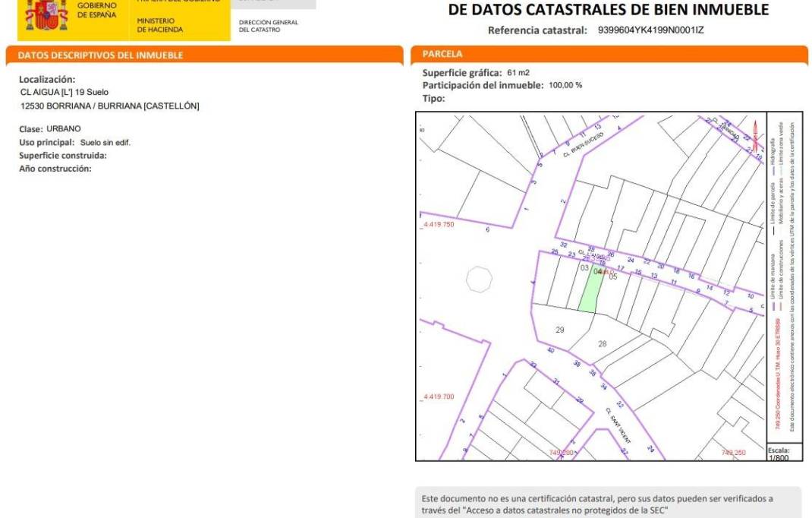Click the '749.250' coordinate label at map bottom
Viewport: 812px width, 518px height.
tap(733, 453)
